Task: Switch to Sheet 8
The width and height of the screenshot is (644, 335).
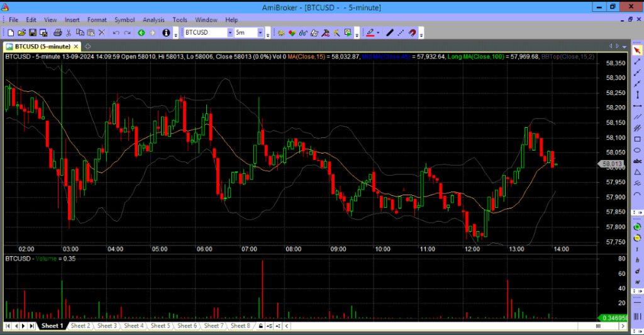Action: 240,326
